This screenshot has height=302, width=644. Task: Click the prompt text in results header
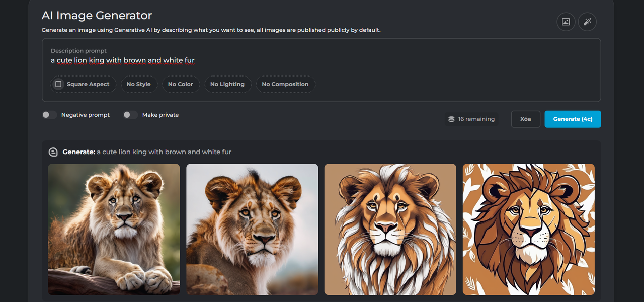164,152
